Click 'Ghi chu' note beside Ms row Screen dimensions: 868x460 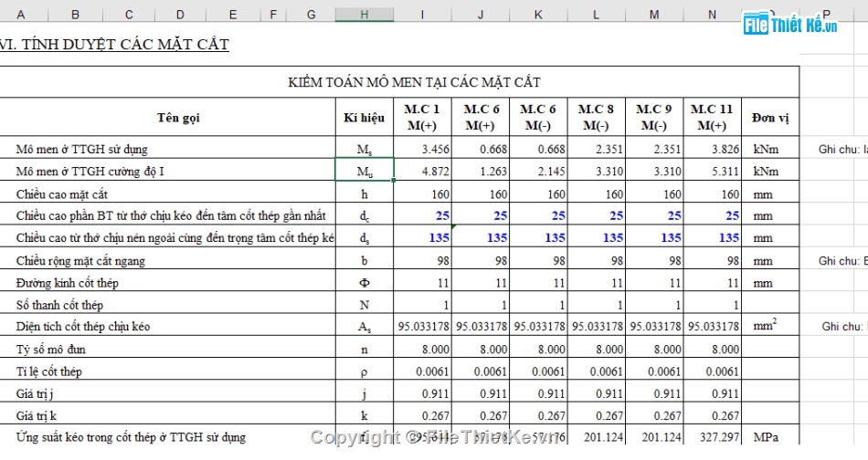pyautogui.click(x=842, y=150)
